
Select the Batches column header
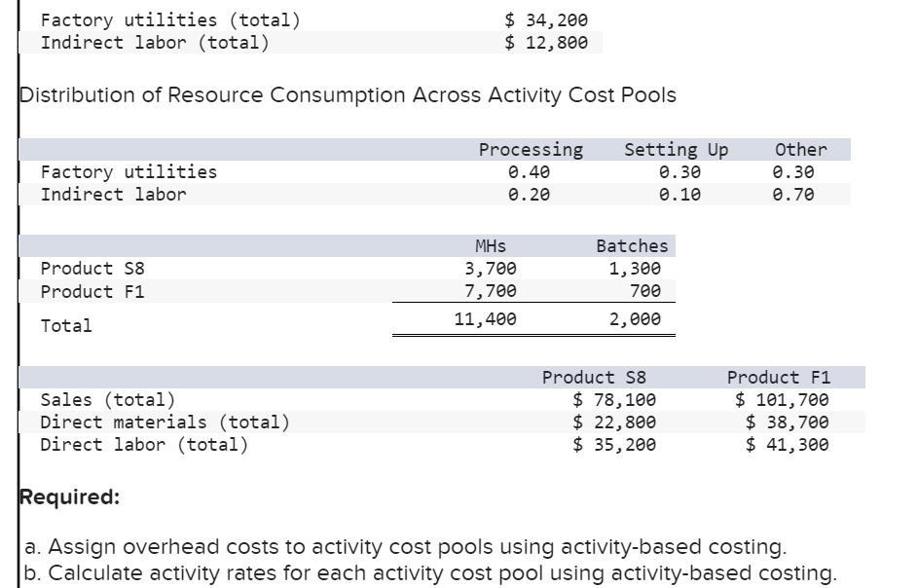tap(635, 246)
